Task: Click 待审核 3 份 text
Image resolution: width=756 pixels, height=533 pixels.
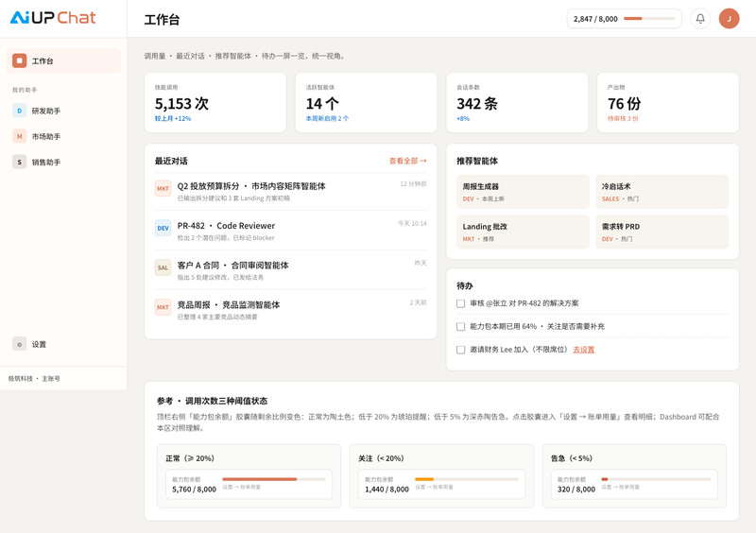Action: (x=623, y=119)
